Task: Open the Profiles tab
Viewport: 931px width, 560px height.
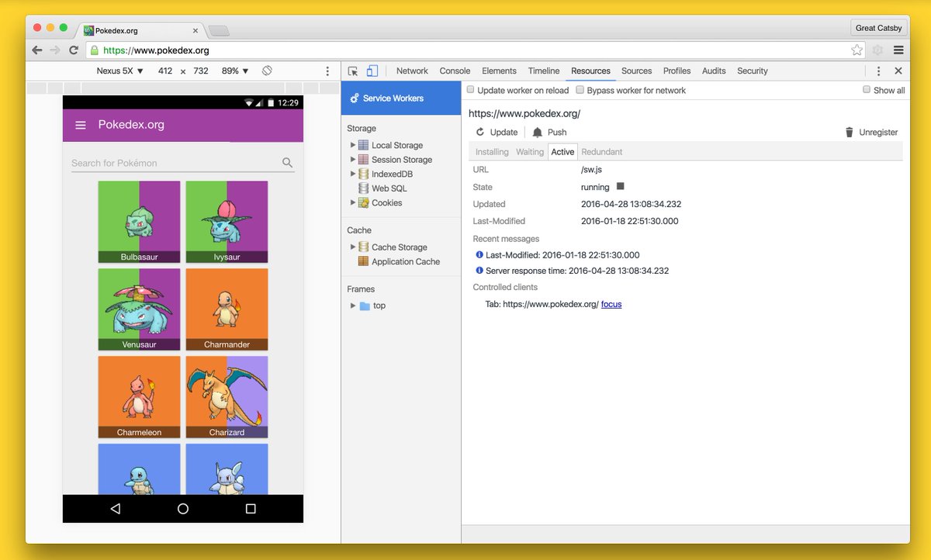Action: pos(677,71)
